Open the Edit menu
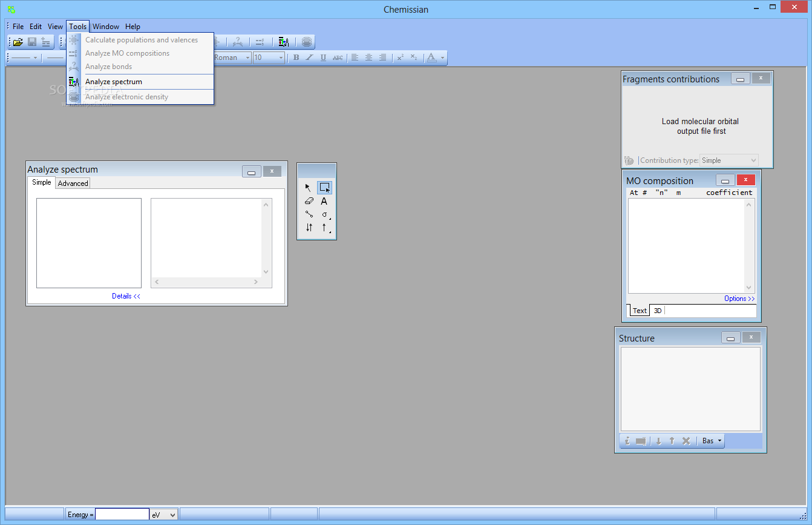The image size is (812, 525). (x=36, y=27)
